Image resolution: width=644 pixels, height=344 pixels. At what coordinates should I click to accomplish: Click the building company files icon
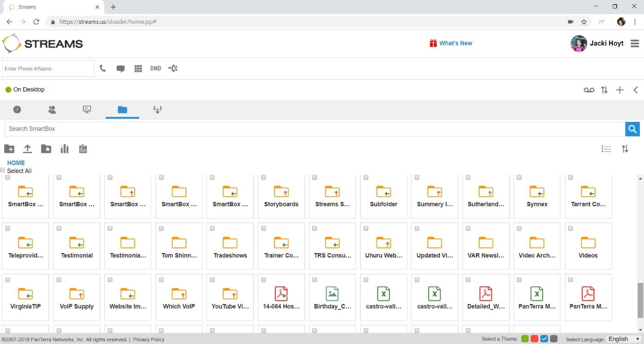click(64, 149)
